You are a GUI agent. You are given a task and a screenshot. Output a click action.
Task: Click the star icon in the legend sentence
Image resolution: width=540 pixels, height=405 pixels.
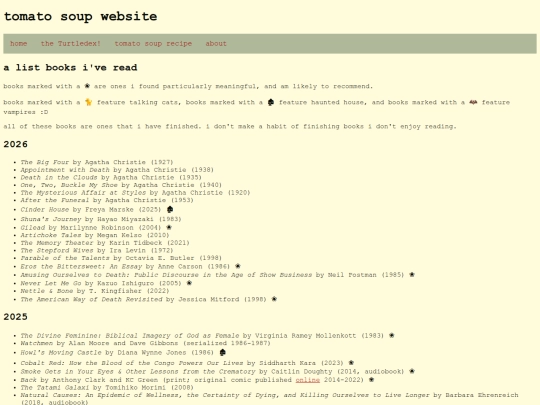pyautogui.click(x=87, y=86)
